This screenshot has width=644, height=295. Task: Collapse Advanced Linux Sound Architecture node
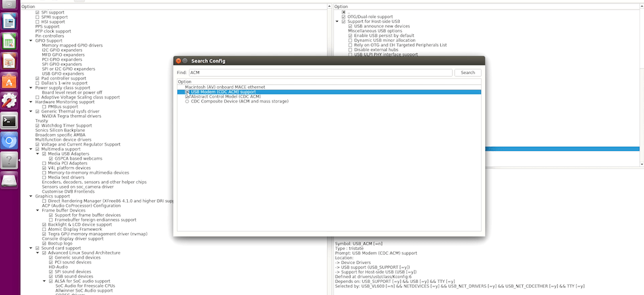pyautogui.click(x=38, y=253)
